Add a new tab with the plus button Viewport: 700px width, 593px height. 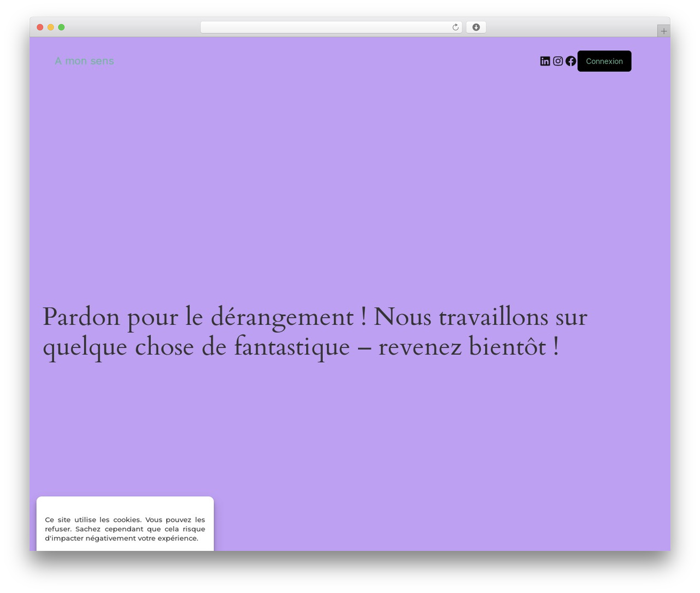coord(663,31)
